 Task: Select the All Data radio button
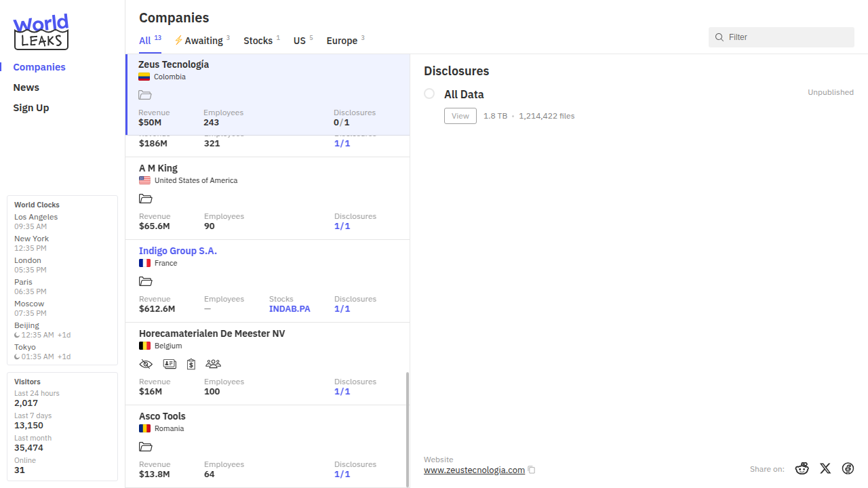pyautogui.click(x=429, y=94)
